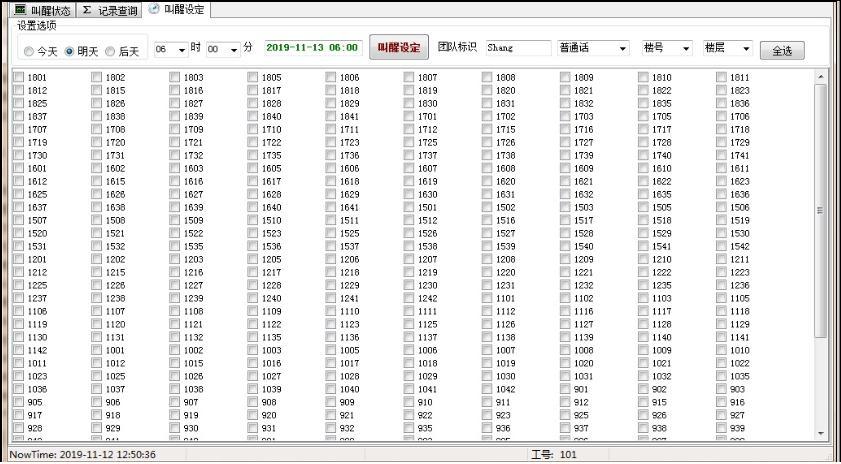Screen dimensions: 841x464
Task: Check the box for room 1542
Action: point(721,246)
